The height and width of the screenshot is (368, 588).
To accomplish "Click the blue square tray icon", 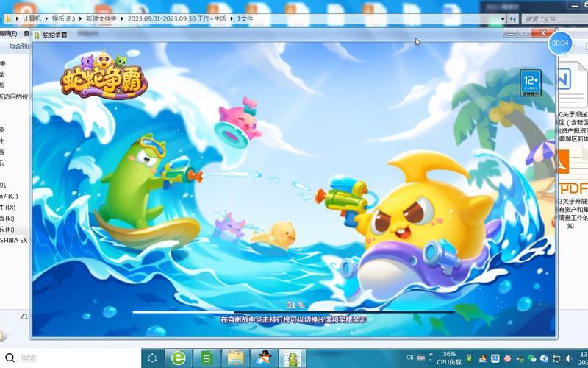I will point(495,358).
